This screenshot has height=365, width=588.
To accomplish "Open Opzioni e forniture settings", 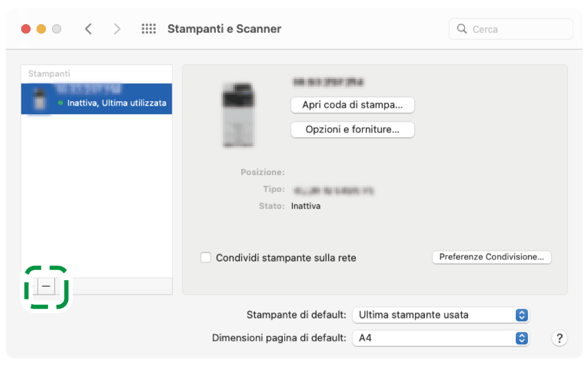I will pos(352,129).
